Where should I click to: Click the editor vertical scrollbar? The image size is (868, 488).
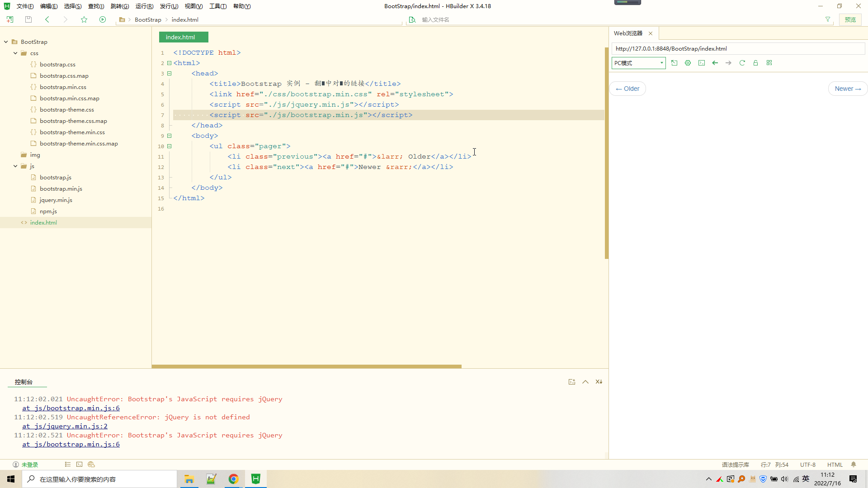pos(606,153)
